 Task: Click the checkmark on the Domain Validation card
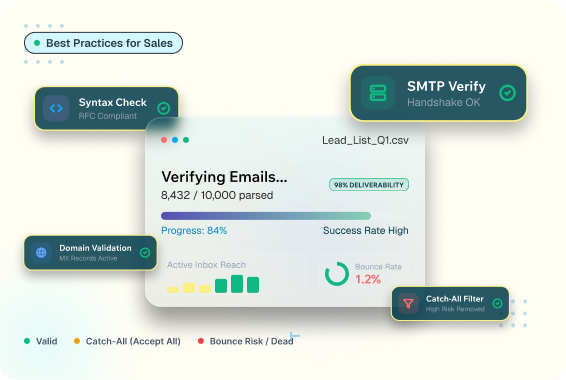click(145, 253)
